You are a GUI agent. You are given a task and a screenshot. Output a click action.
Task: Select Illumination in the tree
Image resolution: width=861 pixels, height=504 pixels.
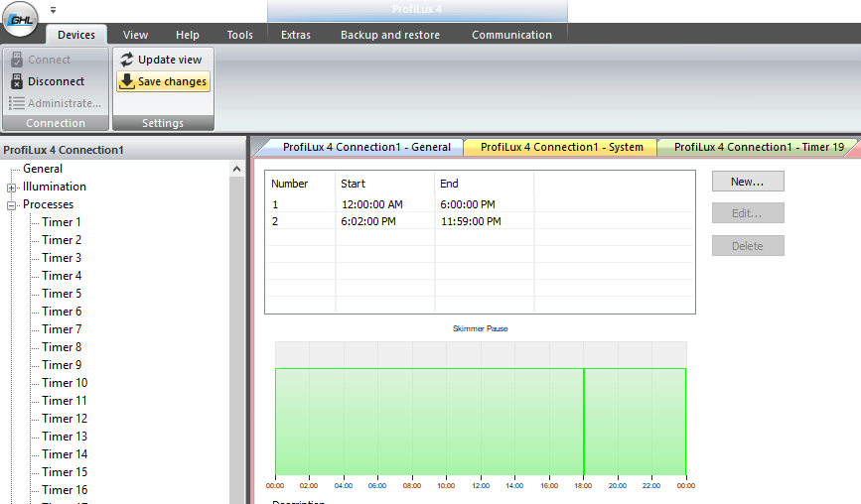click(55, 187)
